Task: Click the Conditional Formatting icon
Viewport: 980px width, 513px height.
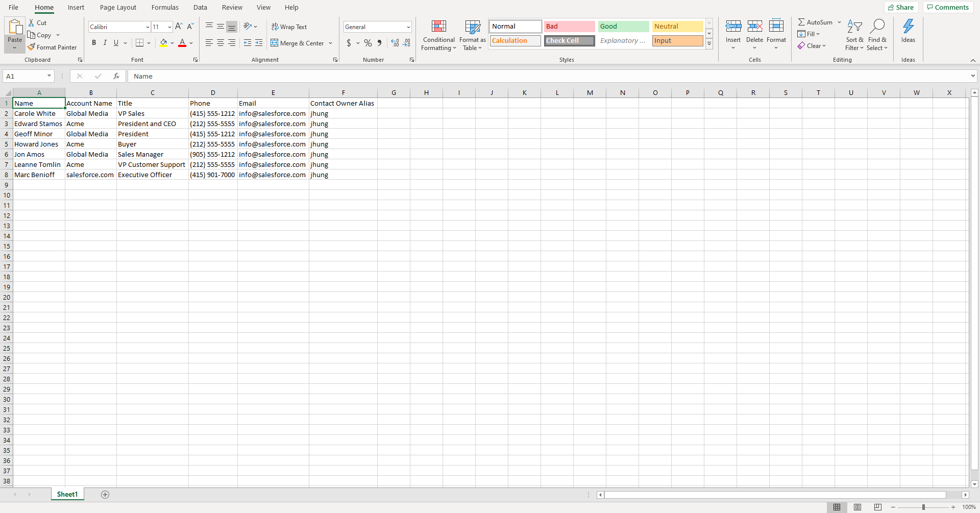Action: 438,27
